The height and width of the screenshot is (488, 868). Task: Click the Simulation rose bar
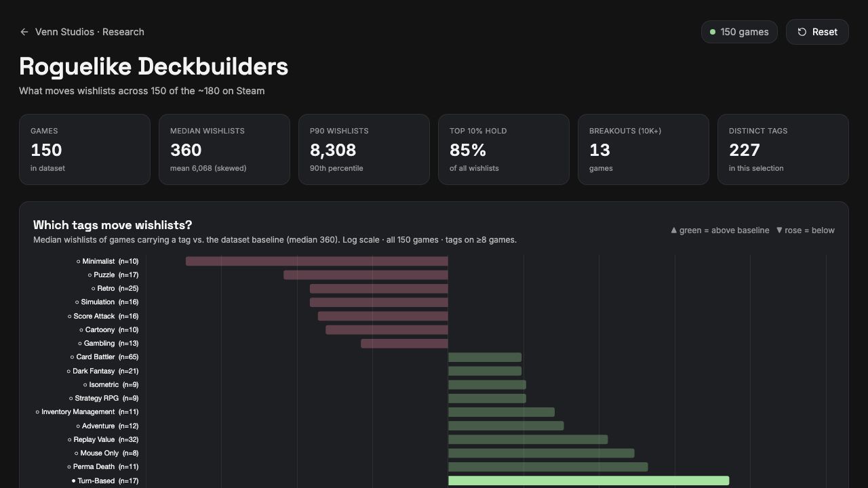point(379,302)
